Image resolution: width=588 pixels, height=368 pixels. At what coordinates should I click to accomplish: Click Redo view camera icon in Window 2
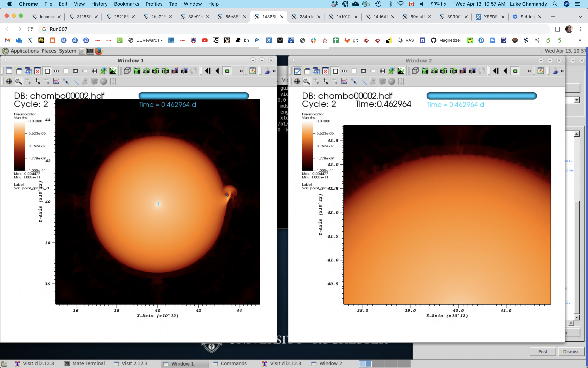point(453,71)
